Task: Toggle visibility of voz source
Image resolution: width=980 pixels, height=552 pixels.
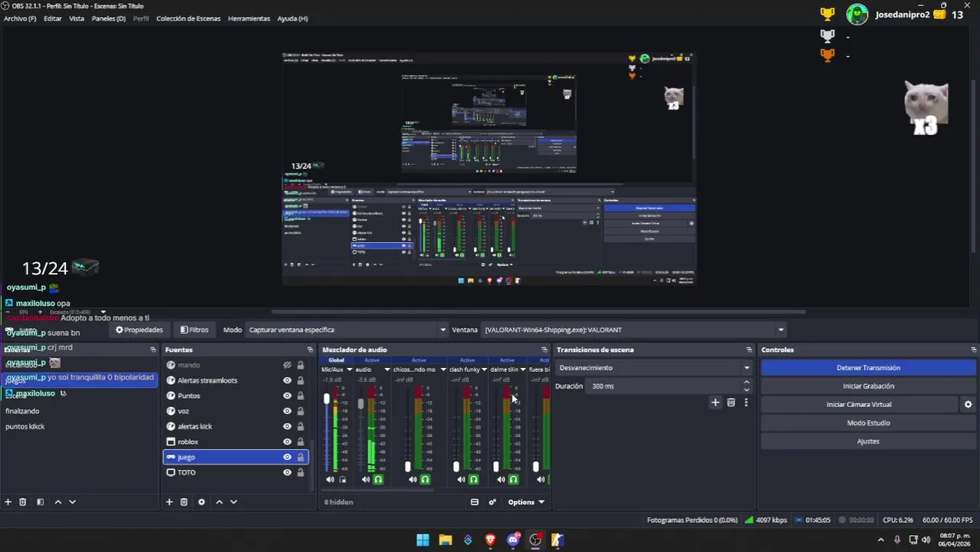Action: 288,411
